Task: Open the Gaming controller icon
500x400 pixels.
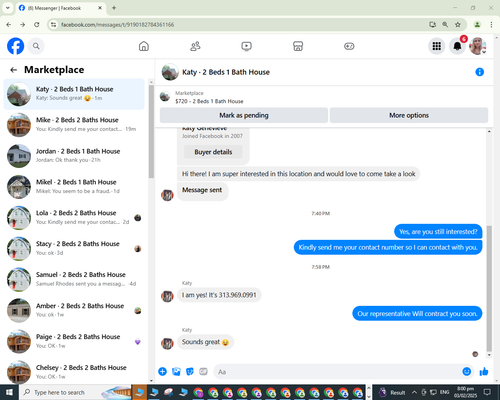Action: [x=349, y=46]
